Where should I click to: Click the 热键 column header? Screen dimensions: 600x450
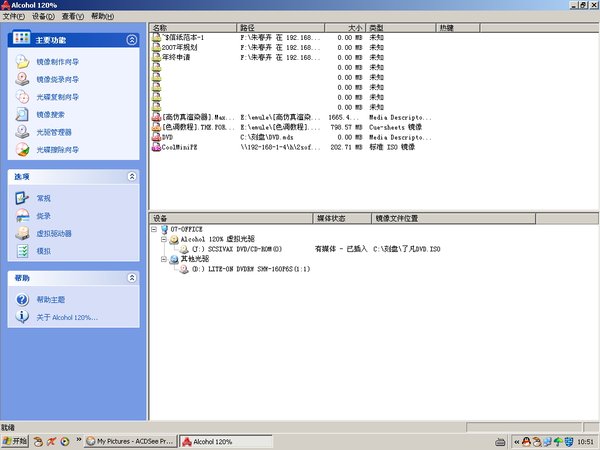[x=458, y=28]
